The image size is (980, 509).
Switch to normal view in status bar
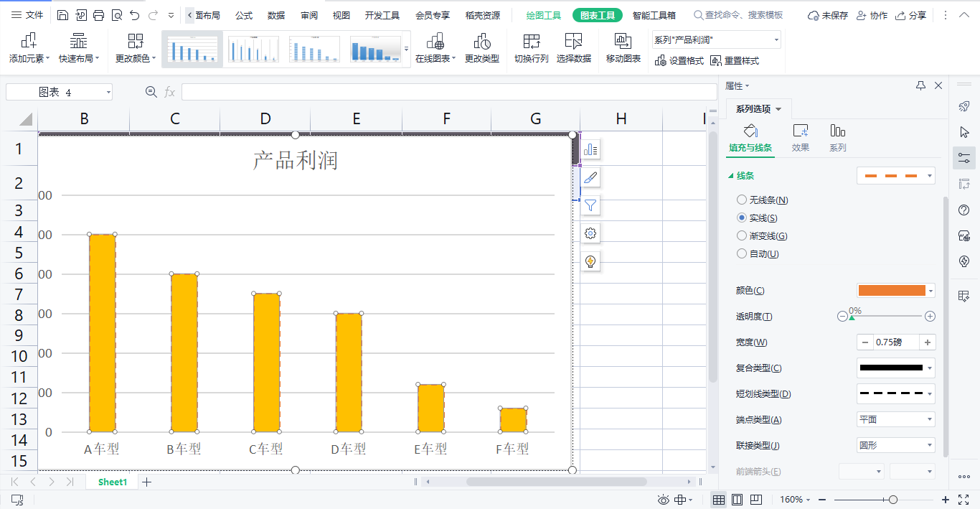[x=718, y=500]
